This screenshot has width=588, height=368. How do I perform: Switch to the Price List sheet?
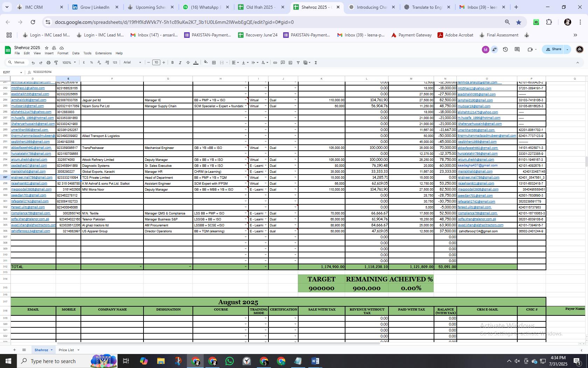point(66,350)
